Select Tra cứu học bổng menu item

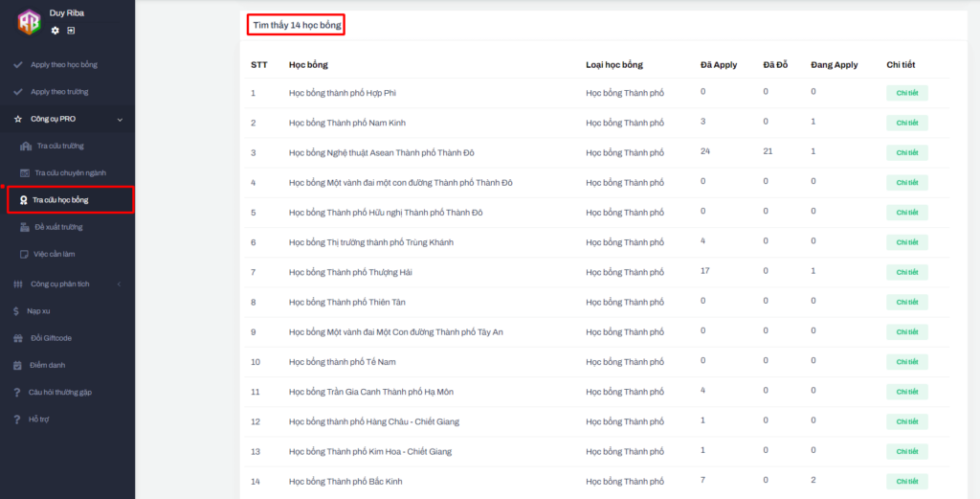point(59,199)
